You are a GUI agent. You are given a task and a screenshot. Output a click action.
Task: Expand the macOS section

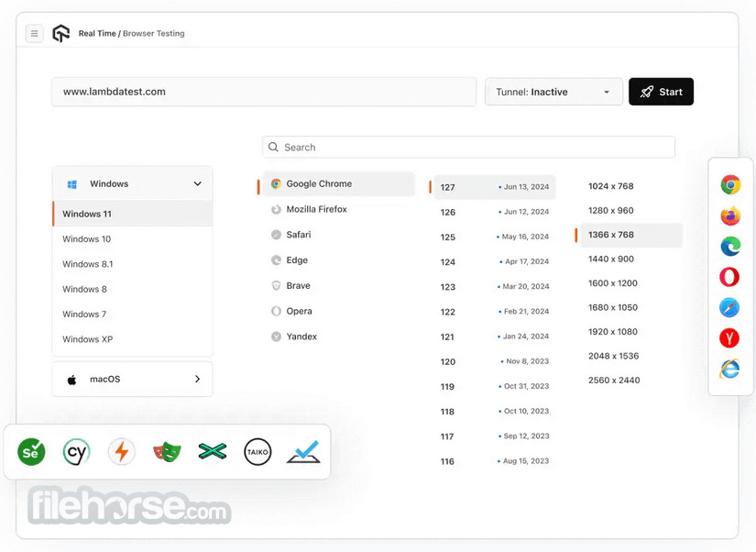133,380
